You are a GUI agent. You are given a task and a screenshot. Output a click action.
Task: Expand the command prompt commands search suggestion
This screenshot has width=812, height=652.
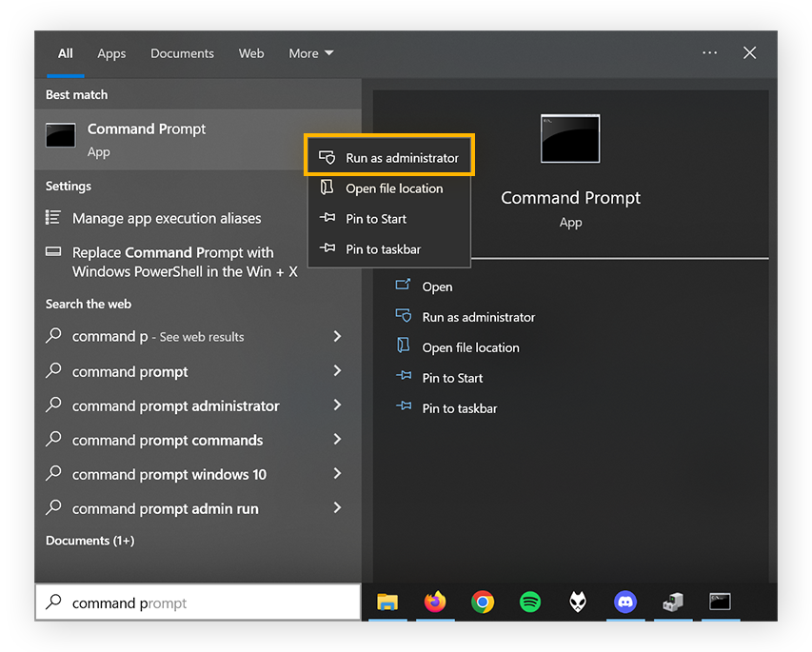point(336,440)
